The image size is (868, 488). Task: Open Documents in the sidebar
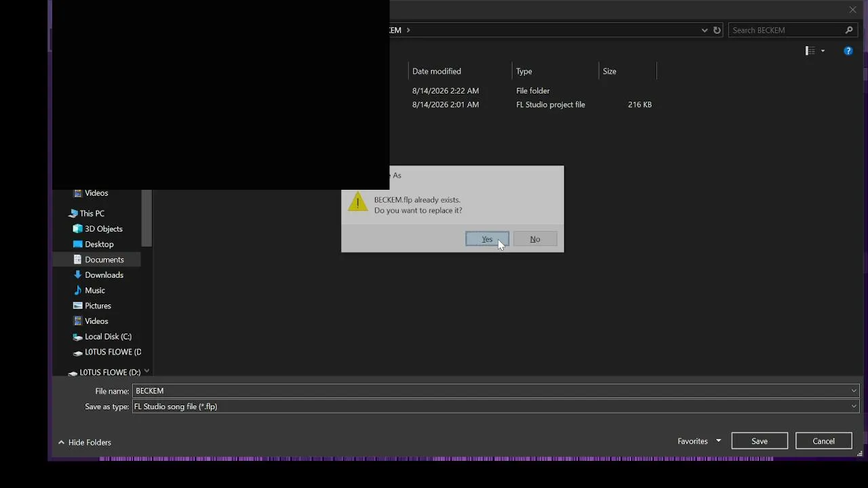104,260
